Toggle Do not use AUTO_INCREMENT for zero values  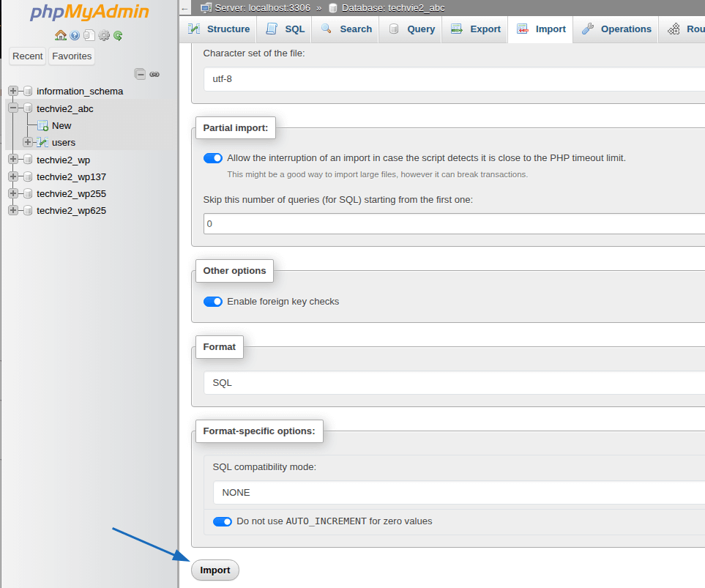[x=223, y=521]
